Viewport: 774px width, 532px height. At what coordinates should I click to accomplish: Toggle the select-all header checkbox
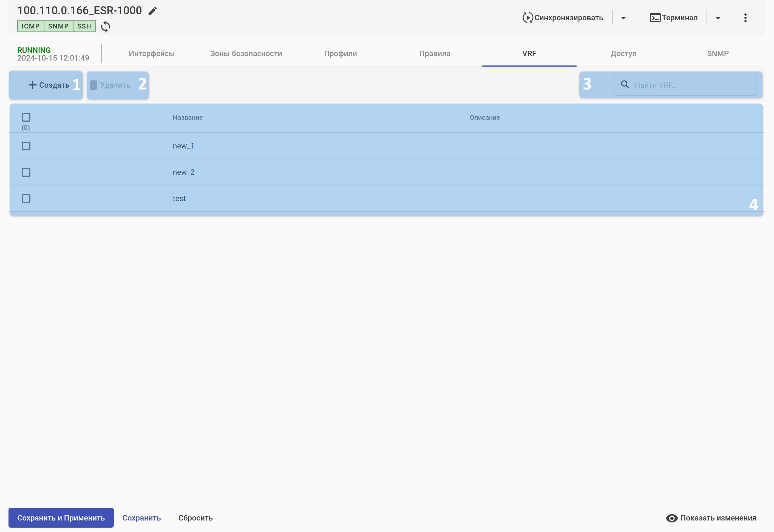click(x=26, y=117)
